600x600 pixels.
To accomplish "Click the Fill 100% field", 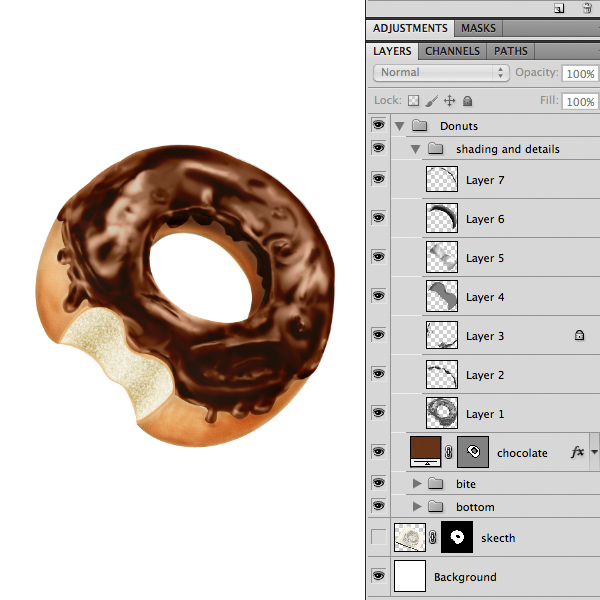I will coord(580,101).
